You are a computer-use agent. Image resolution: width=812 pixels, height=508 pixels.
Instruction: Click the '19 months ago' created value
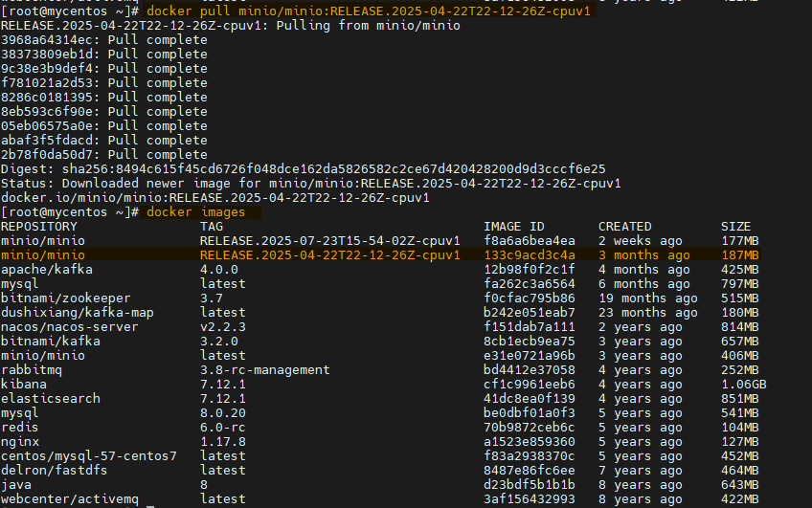[x=648, y=298]
